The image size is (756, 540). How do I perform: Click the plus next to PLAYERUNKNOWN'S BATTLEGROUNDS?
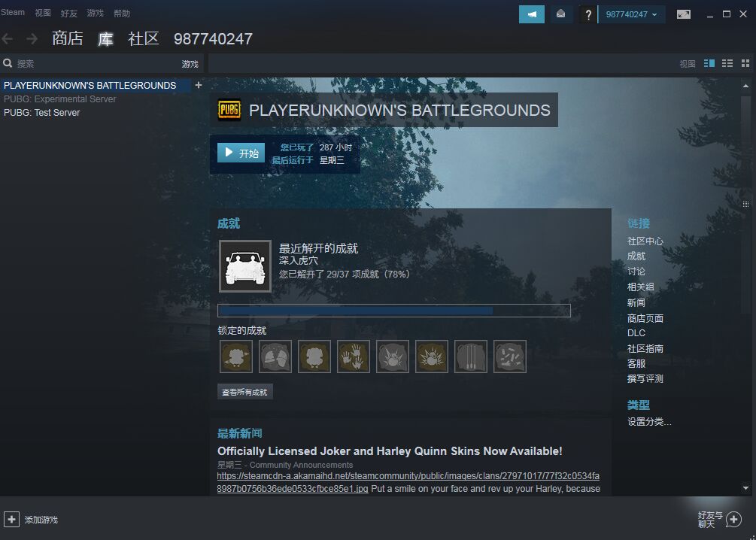[198, 85]
